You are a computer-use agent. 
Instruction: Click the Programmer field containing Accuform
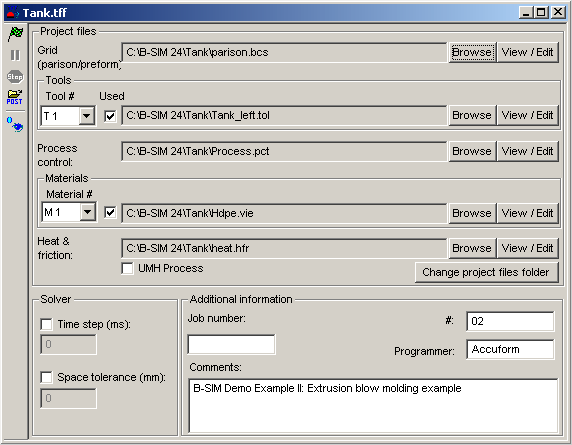[510, 349]
